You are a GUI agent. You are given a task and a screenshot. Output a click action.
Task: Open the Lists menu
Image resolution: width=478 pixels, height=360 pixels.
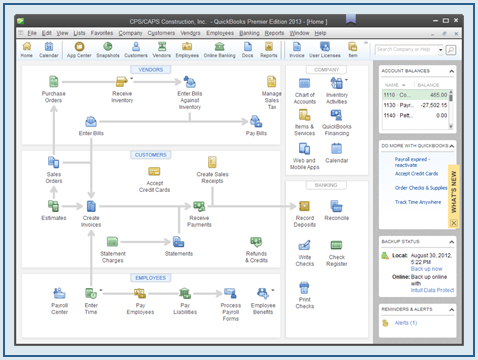[79, 33]
